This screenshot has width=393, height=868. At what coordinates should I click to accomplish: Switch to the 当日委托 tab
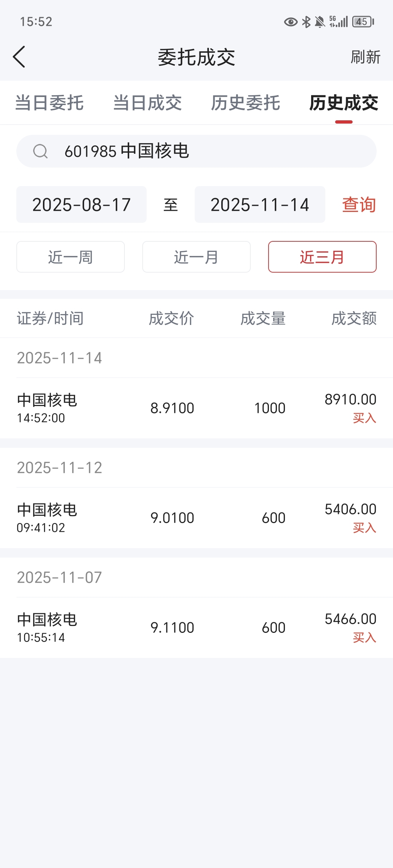click(x=49, y=103)
